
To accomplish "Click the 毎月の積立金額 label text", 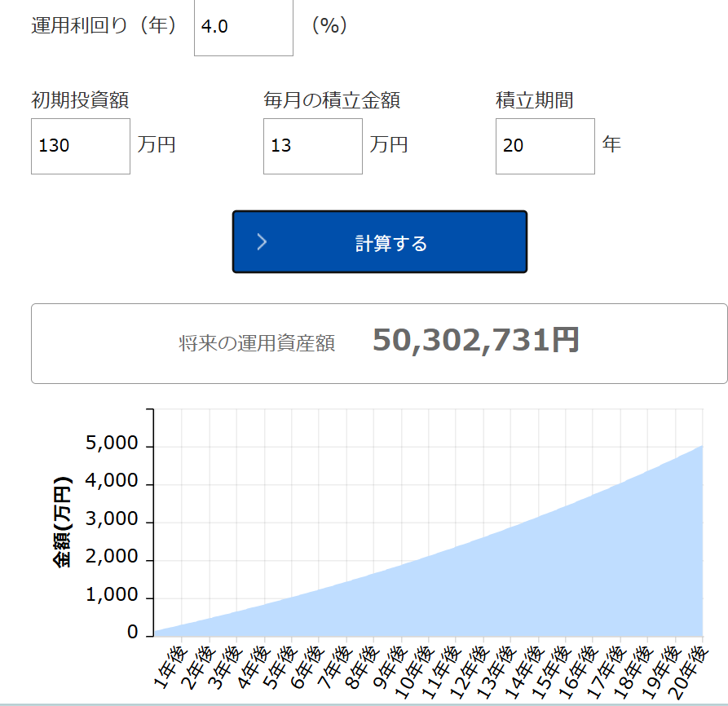I will point(331,100).
